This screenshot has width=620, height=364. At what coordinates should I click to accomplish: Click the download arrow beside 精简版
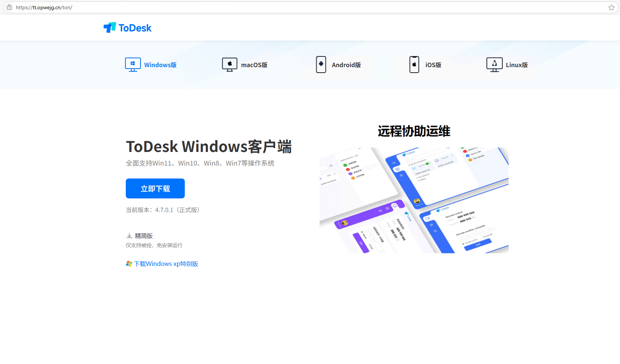[x=129, y=235]
